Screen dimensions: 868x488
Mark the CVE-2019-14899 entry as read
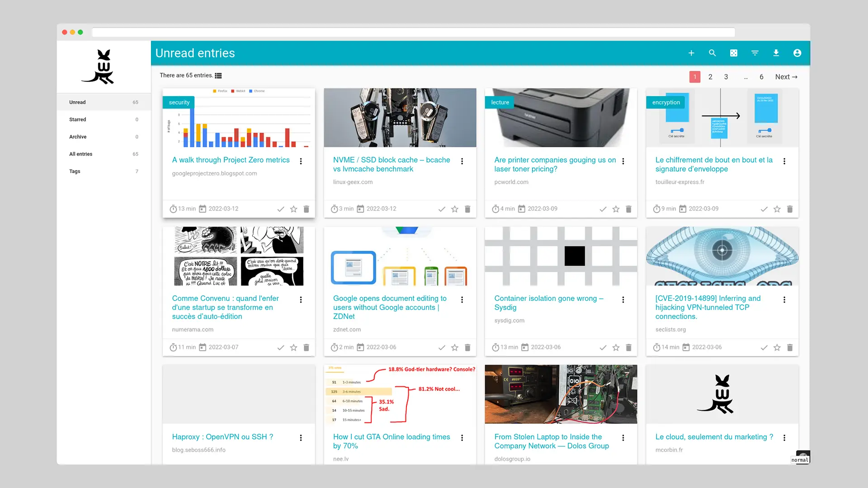coord(764,347)
